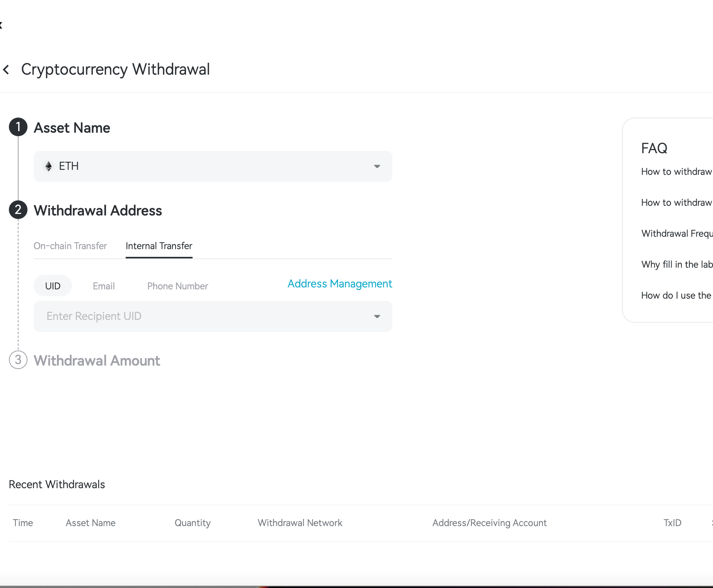Screen dimensions: 713x588
Task: Expand the ETH asset dropdown arrow
Action: (x=377, y=166)
